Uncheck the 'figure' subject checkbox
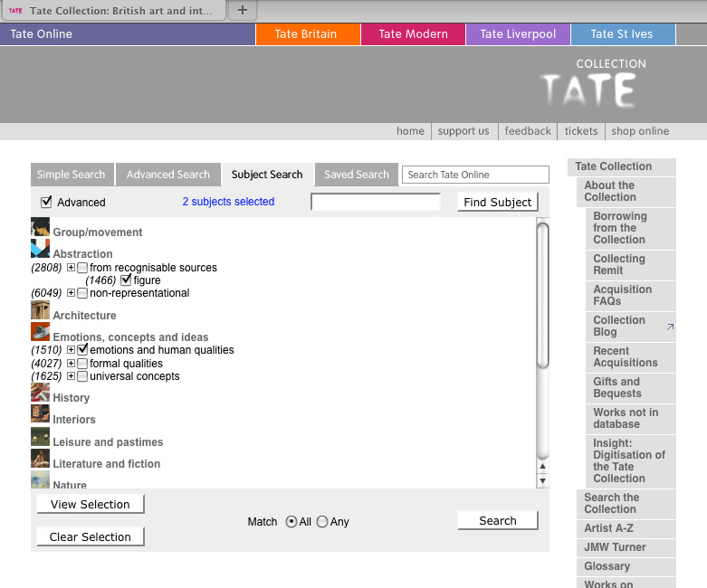Screen dimensions: 707x588 click(126, 280)
